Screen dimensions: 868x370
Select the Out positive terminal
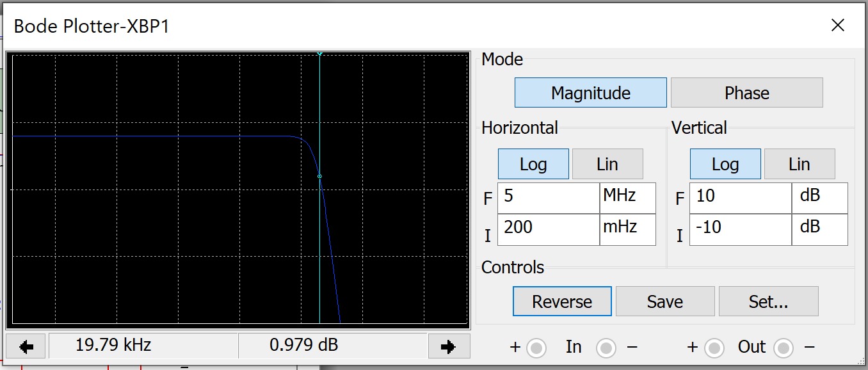click(713, 348)
